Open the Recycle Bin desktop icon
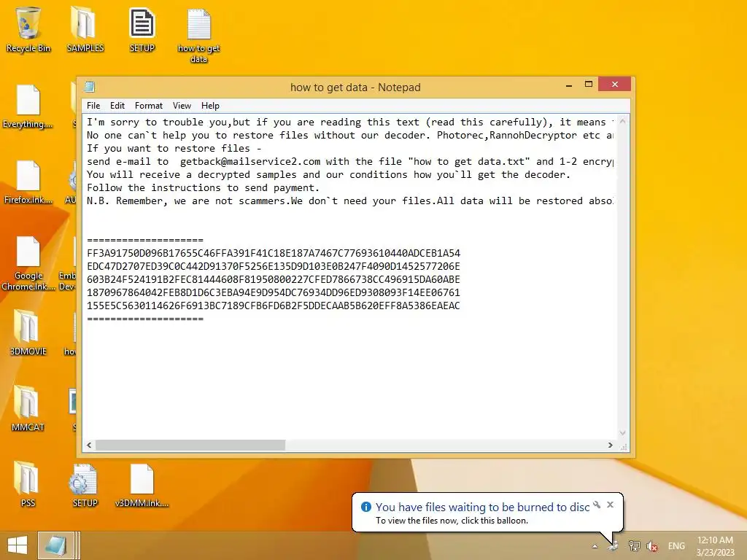Screen dimensions: 747x560 point(28,29)
